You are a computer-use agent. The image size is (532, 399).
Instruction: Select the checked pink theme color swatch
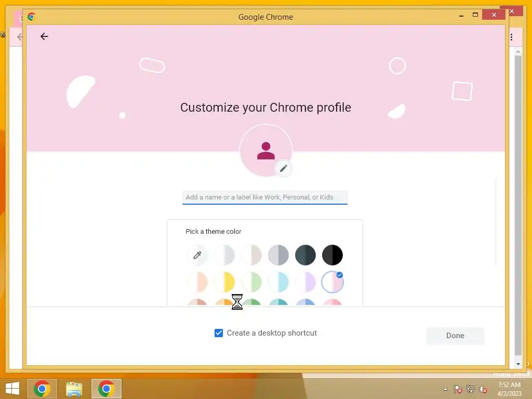click(x=332, y=282)
